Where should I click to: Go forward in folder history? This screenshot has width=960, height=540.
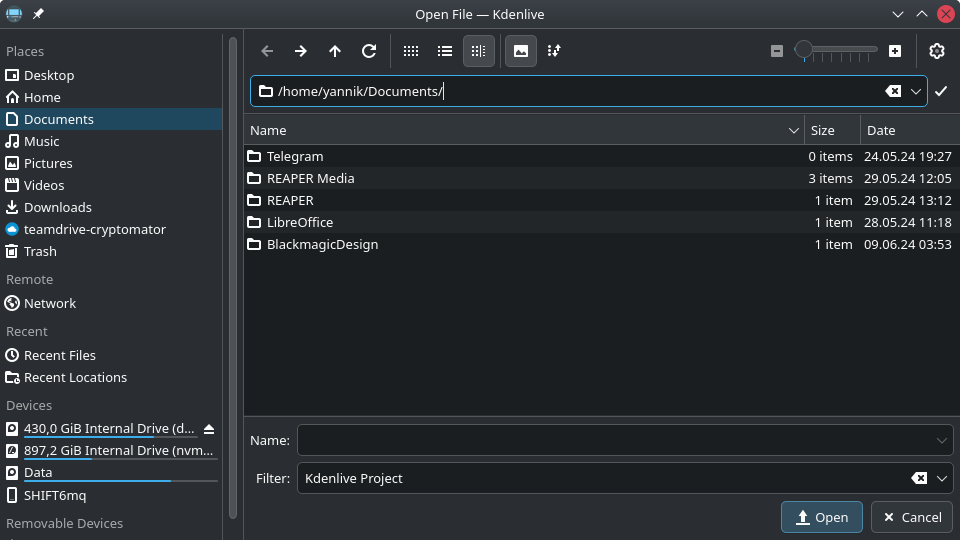click(301, 51)
